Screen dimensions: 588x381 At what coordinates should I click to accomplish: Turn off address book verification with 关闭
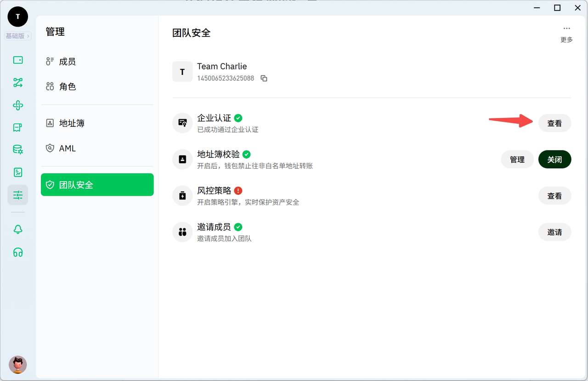pos(554,159)
